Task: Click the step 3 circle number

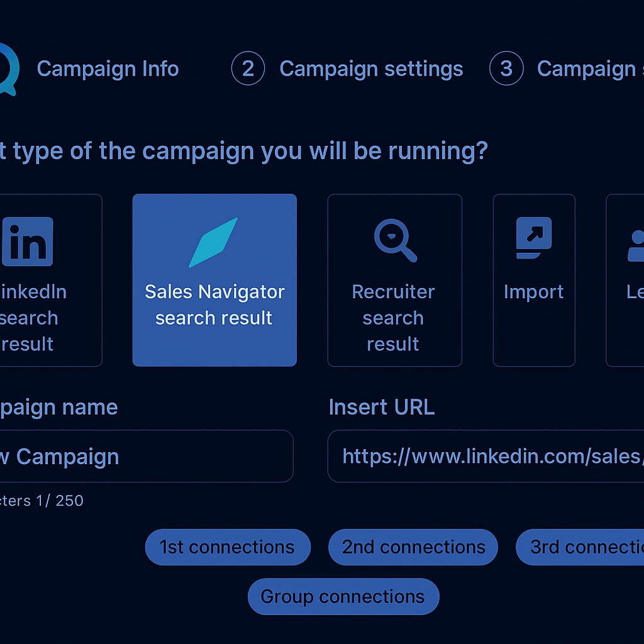Action: click(506, 69)
